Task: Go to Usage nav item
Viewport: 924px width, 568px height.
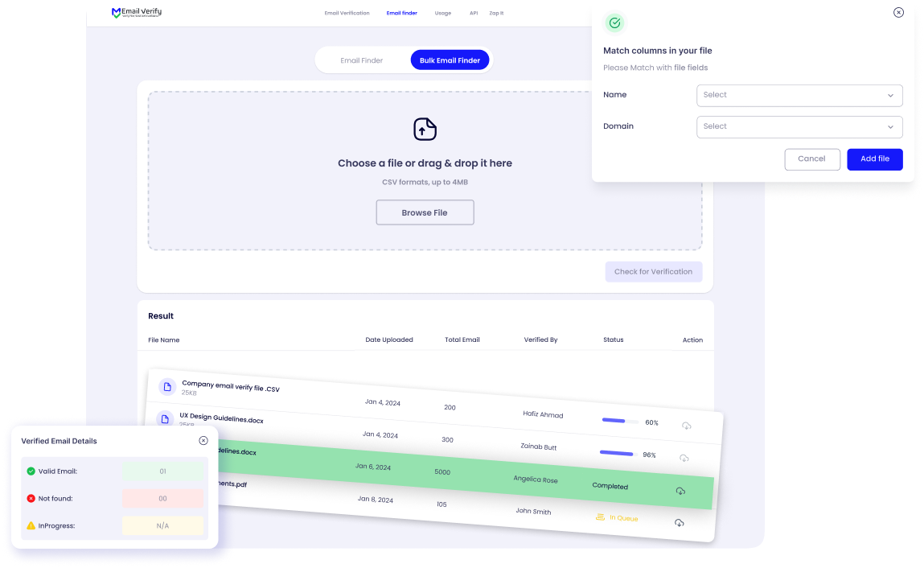Action: pos(443,13)
